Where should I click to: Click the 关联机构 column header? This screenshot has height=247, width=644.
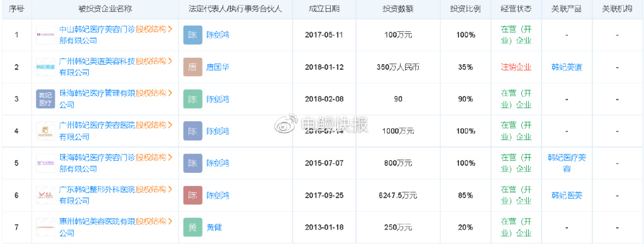click(617, 9)
